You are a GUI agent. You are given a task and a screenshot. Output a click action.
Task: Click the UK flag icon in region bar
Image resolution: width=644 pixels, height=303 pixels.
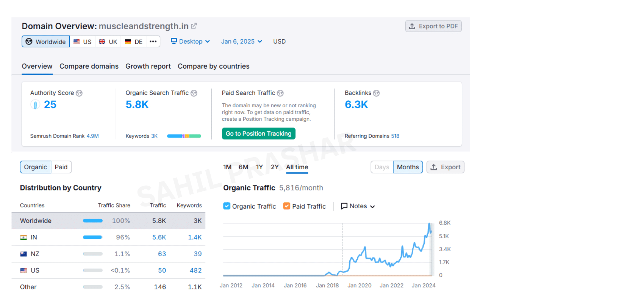tap(102, 42)
